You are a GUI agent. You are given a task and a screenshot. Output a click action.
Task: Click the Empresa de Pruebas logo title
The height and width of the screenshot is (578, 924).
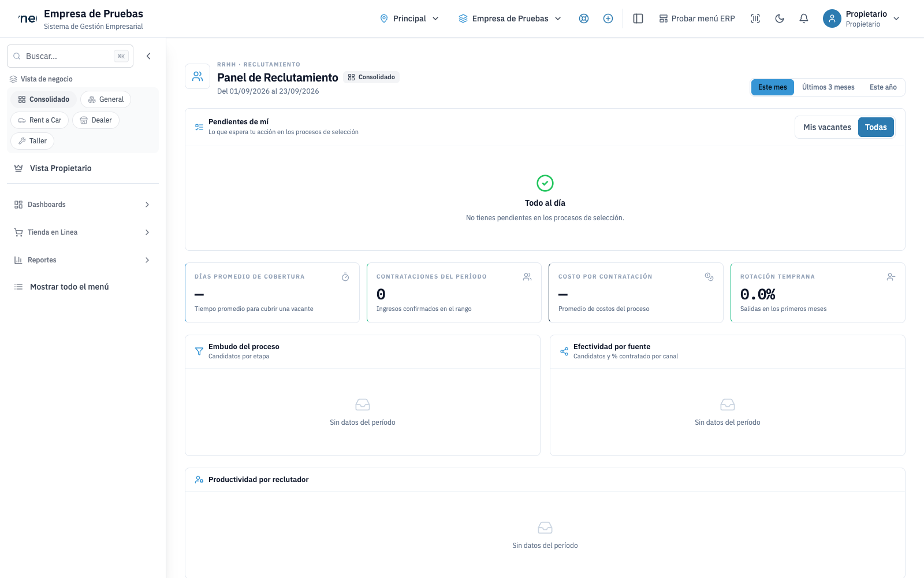coord(94,14)
